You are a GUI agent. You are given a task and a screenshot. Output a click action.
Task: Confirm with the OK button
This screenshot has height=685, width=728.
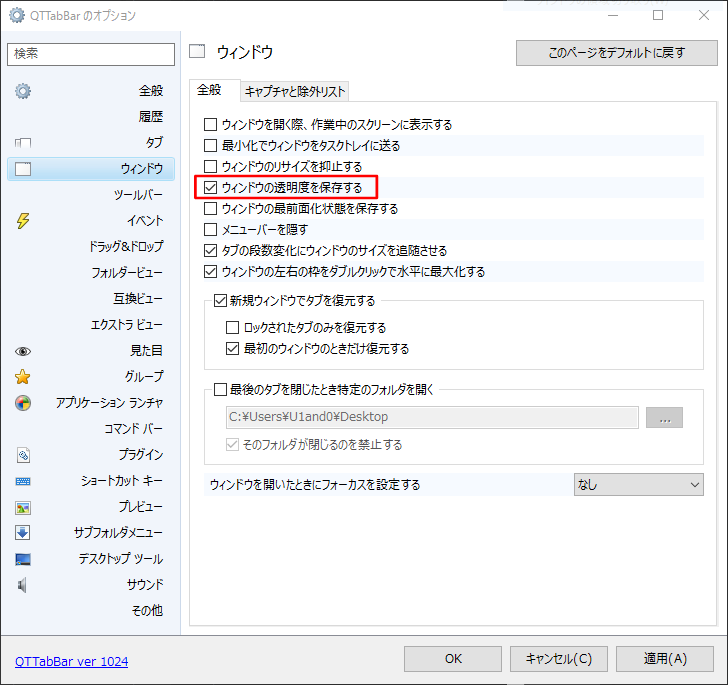[453, 659]
